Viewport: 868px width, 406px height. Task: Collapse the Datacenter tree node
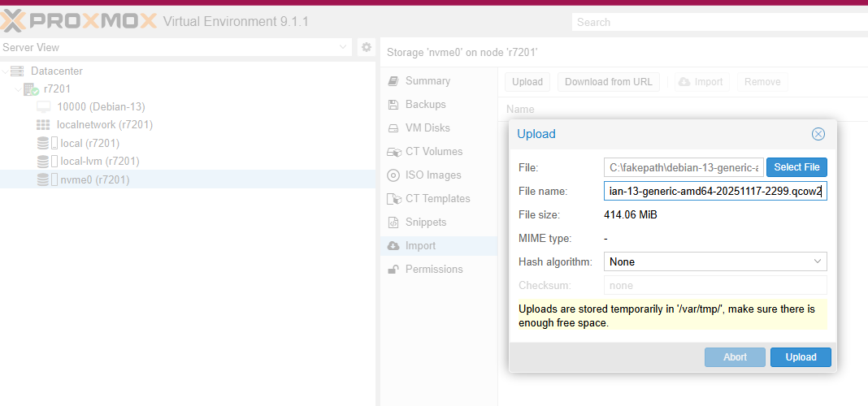click(x=6, y=71)
